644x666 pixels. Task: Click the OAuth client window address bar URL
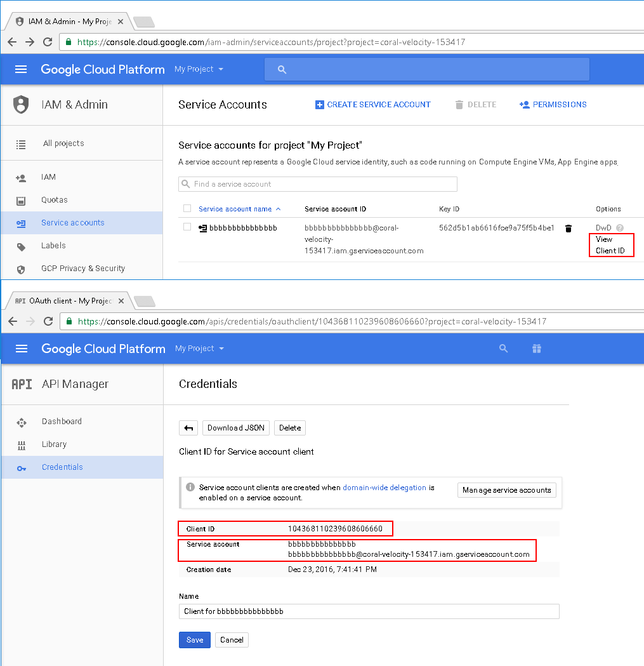click(x=312, y=321)
